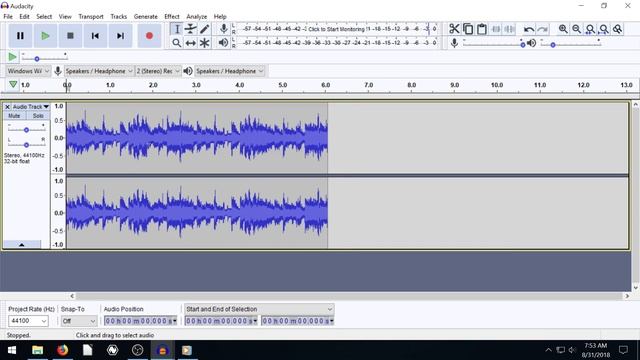Click the Pause transport button
The height and width of the screenshot is (360, 640).
pos(20,36)
